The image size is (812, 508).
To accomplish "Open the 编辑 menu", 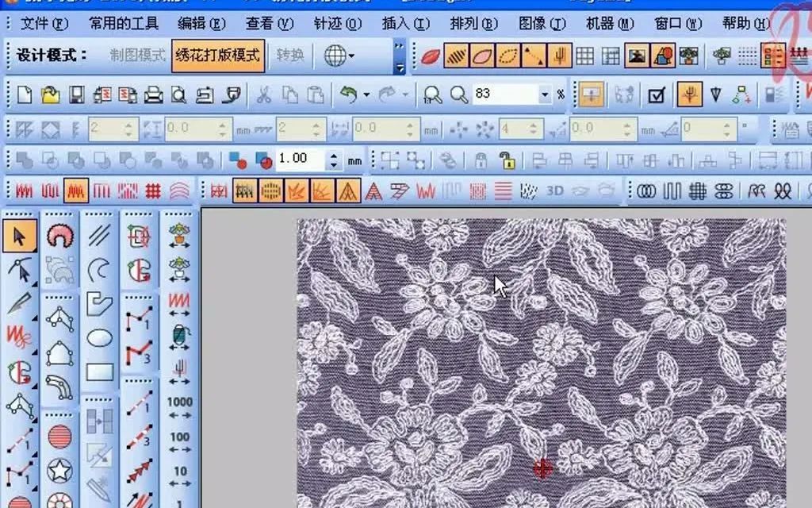I will (201, 23).
